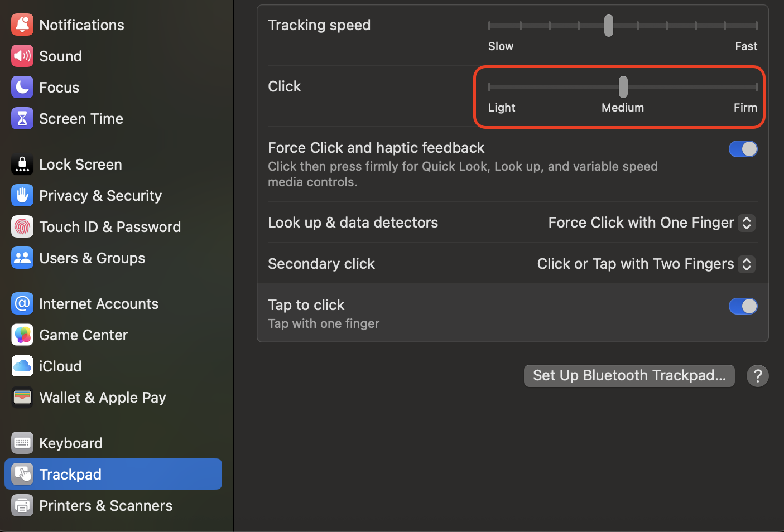The width and height of the screenshot is (784, 532).
Task: Select the Lock Screen padlock icon
Action: (22, 164)
